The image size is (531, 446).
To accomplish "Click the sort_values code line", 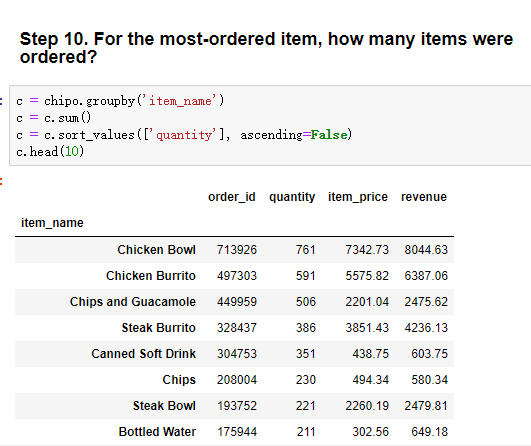I will pos(184,135).
